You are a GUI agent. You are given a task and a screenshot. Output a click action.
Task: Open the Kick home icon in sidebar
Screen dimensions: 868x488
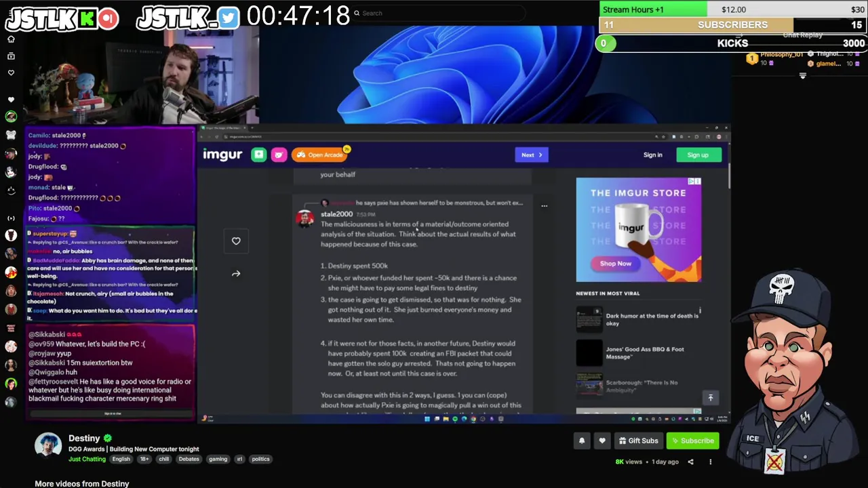[11, 39]
